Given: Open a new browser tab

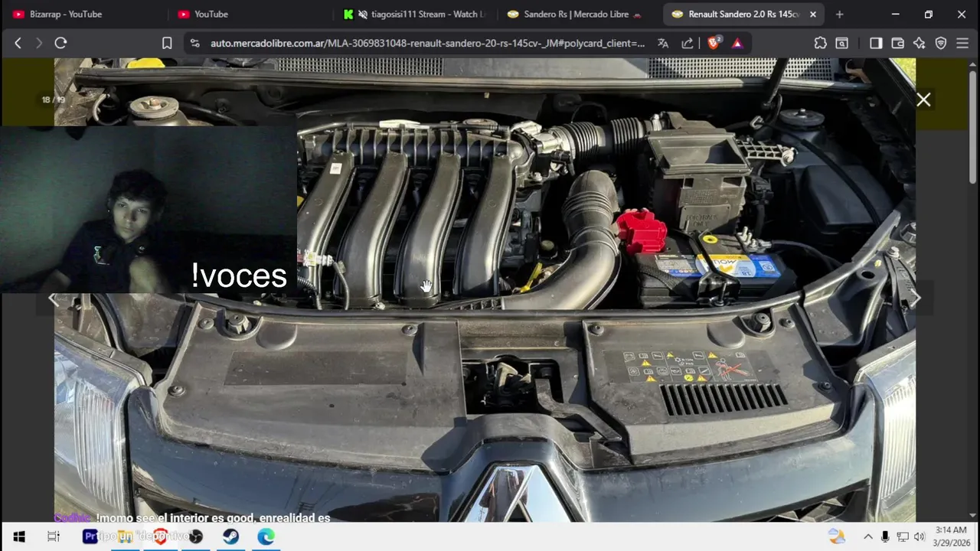Looking at the screenshot, I should 839,14.
